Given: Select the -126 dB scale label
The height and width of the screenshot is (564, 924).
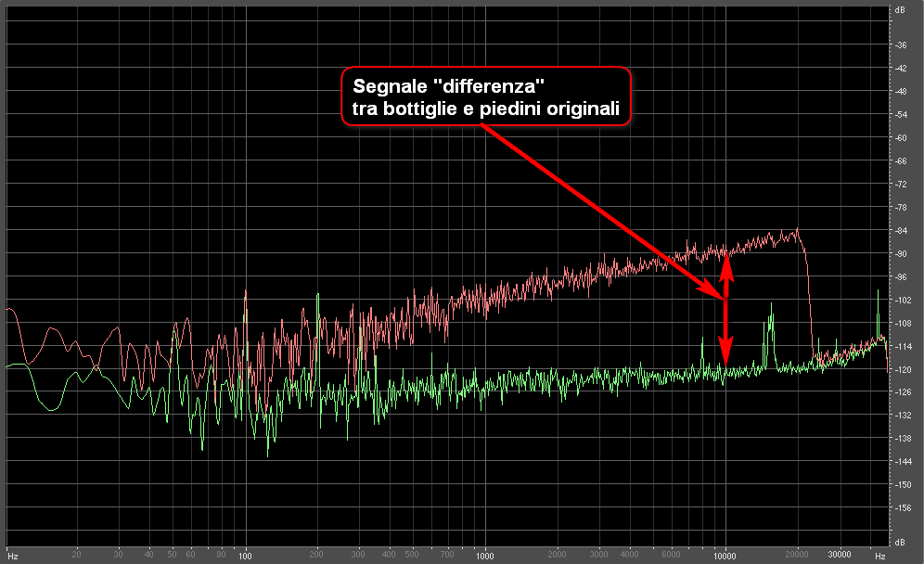Looking at the screenshot, I should click(902, 392).
